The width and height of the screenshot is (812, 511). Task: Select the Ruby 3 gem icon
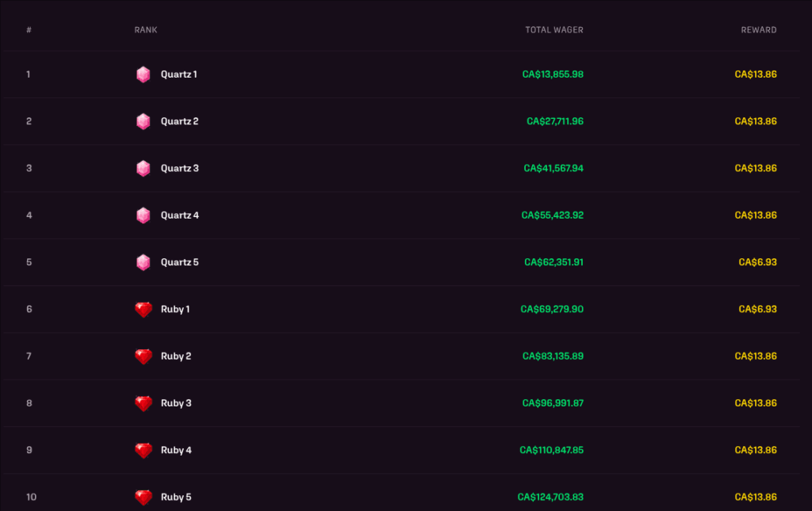tap(144, 403)
